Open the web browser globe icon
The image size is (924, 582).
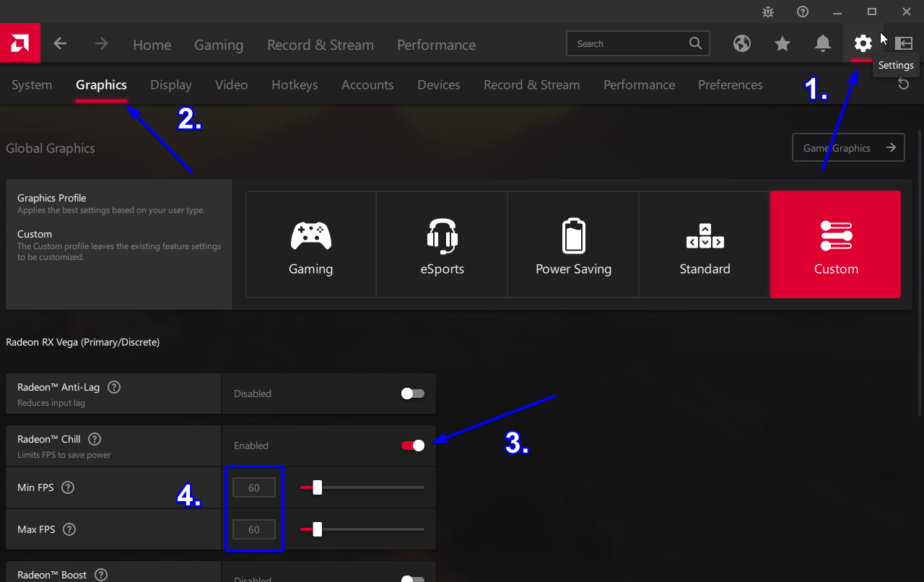tap(741, 44)
